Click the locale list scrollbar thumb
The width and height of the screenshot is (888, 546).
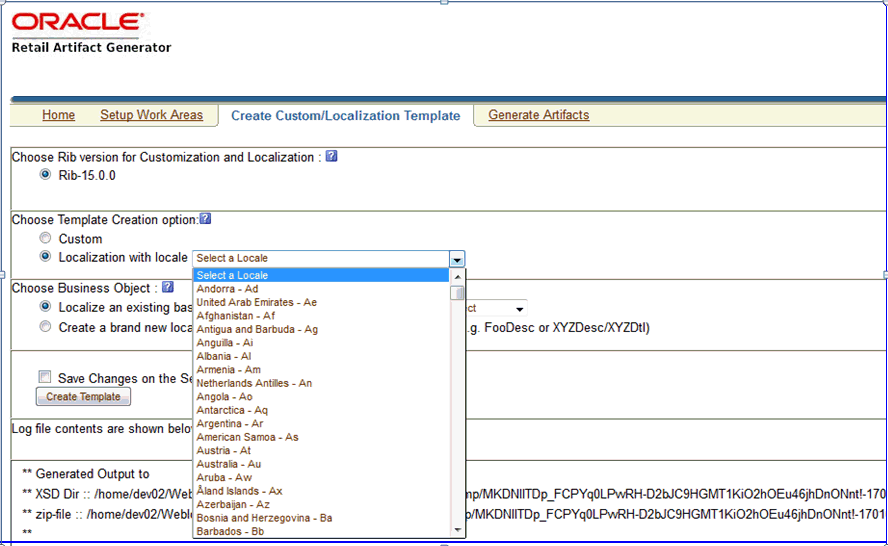(458, 293)
